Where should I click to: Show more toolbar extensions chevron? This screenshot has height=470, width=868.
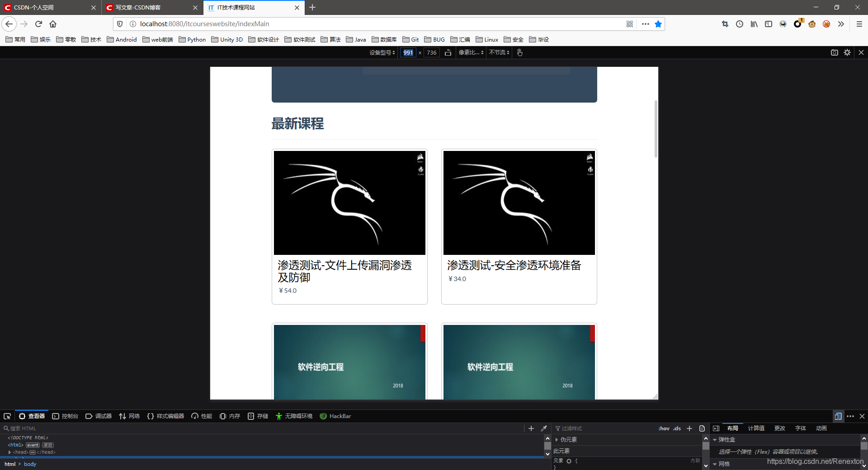[x=841, y=24]
